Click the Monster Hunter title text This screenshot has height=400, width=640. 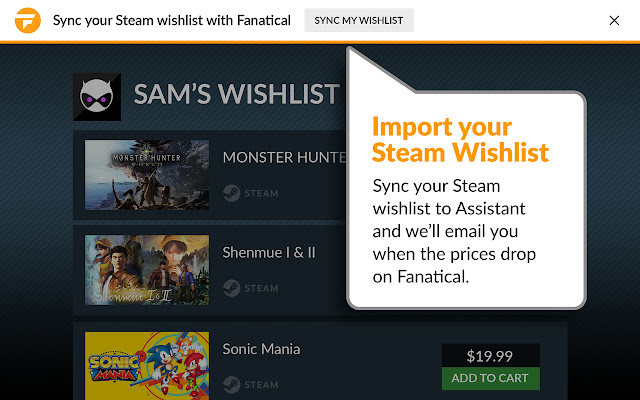pos(285,157)
